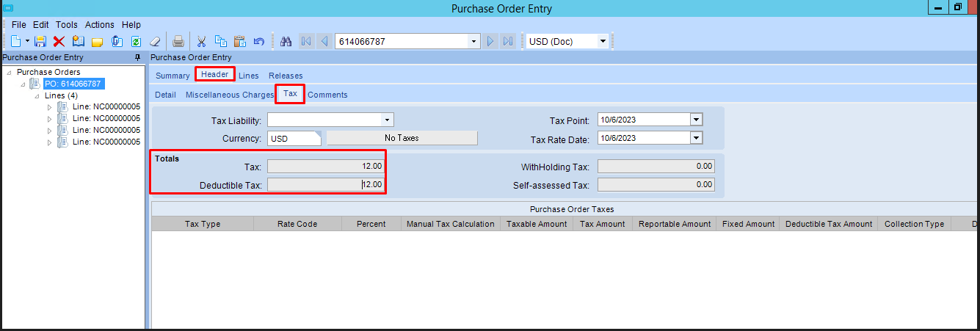Save the purchase order with the floppy icon

pos(41,41)
